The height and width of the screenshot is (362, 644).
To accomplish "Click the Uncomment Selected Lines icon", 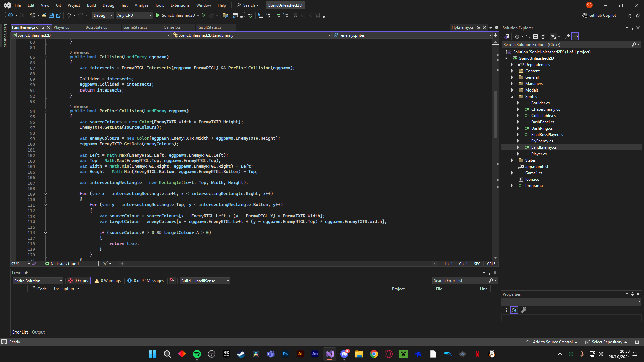I will [285, 15].
